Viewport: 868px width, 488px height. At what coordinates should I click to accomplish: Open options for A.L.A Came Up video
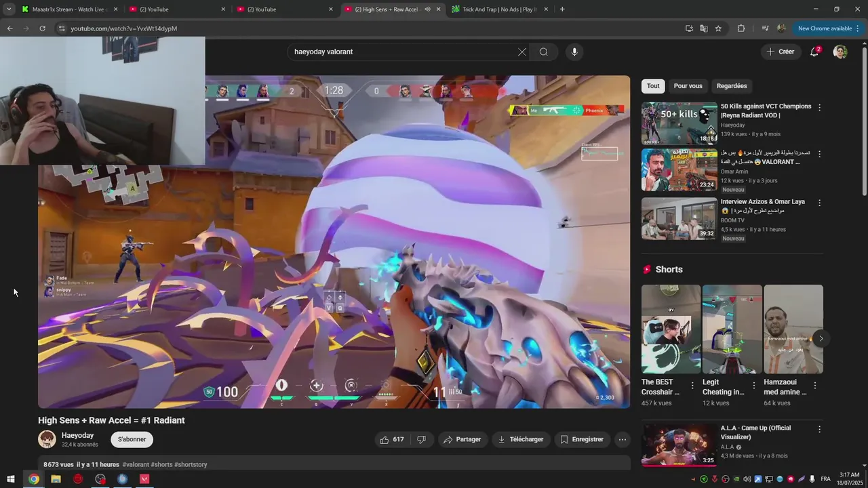point(819,429)
